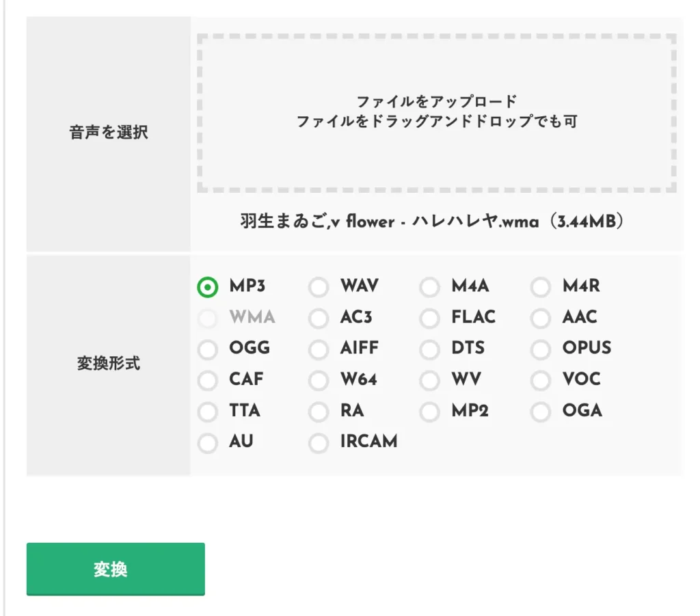Image resolution: width=700 pixels, height=616 pixels.
Task: Choose the DTS format option
Action: 429,349
